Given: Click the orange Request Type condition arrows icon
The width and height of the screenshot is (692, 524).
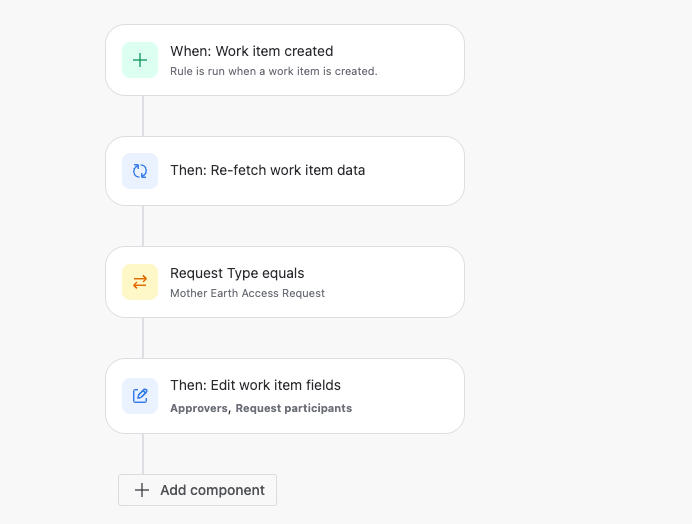Looking at the screenshot, I should pos(140,282).
